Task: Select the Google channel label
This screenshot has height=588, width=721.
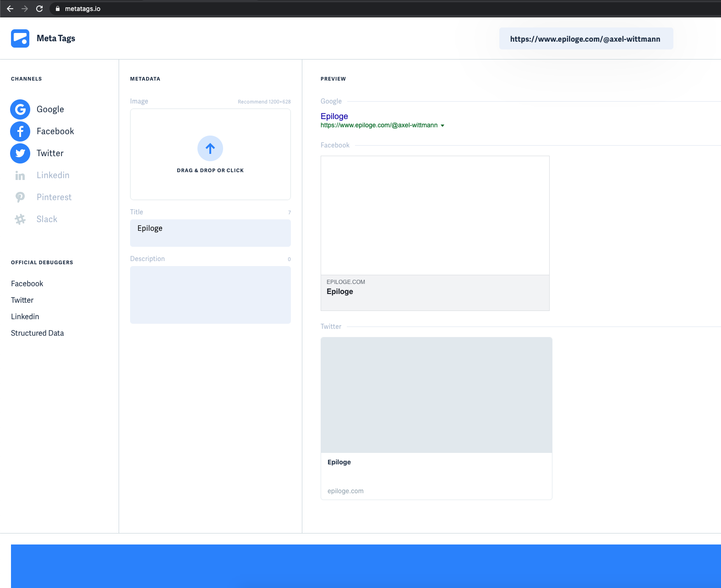Action: (50, 109)
